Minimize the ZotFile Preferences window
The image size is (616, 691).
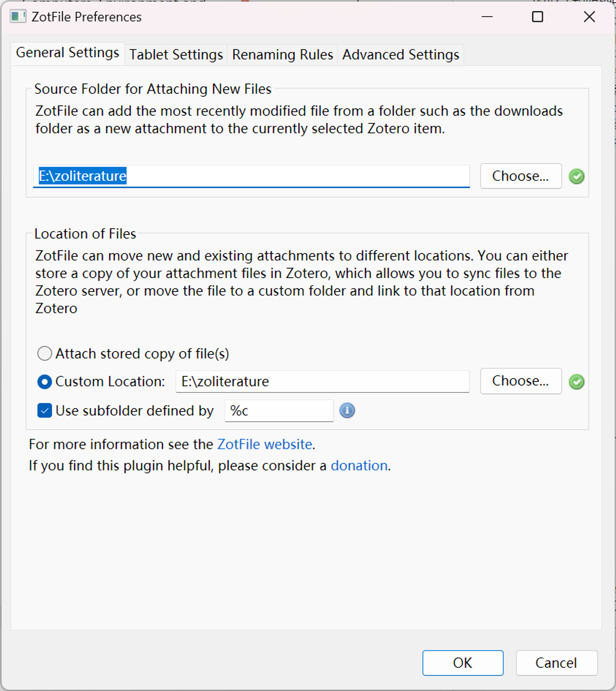click(x=487, y=17)
